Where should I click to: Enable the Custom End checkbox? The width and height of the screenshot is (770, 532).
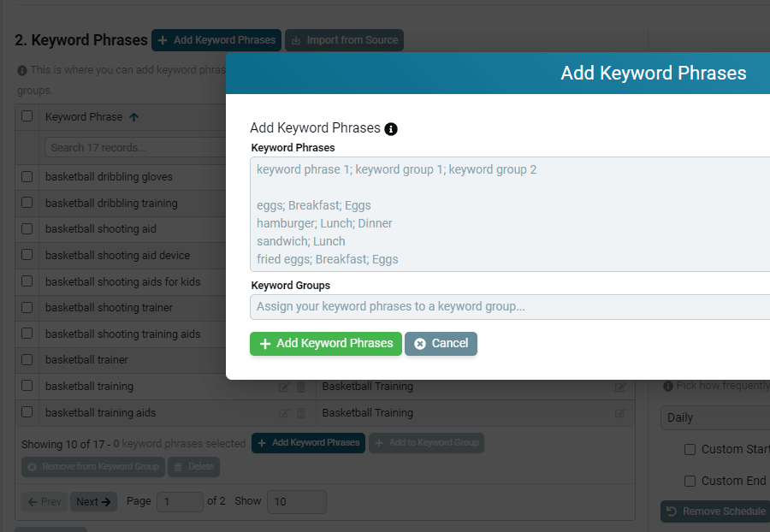pos(690,481)
